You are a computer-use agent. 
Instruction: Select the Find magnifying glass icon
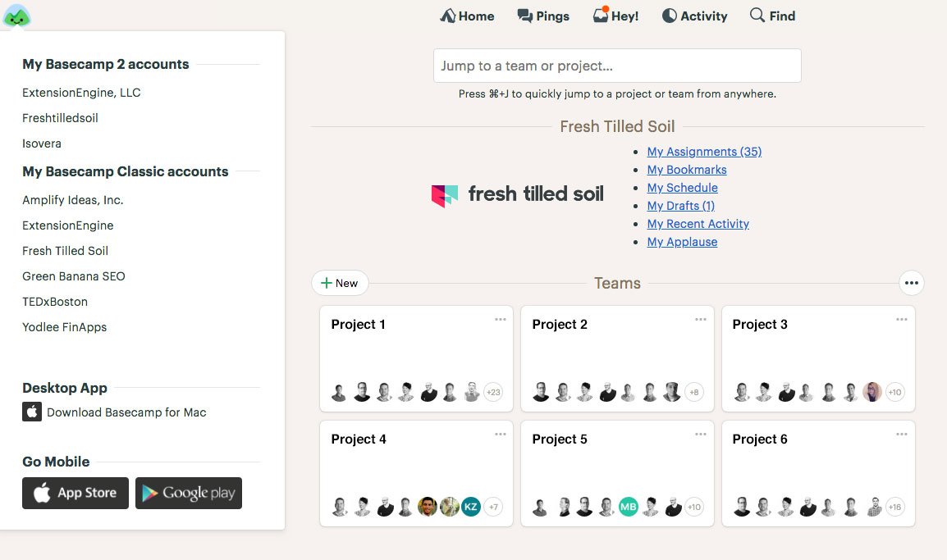coord(757,16)
